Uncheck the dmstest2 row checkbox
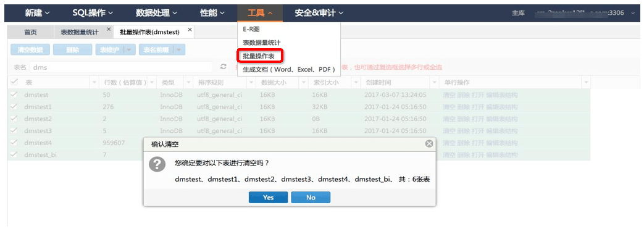Viewport: 644px width, 231px height. pyautogui.click(x=14, y=119)
